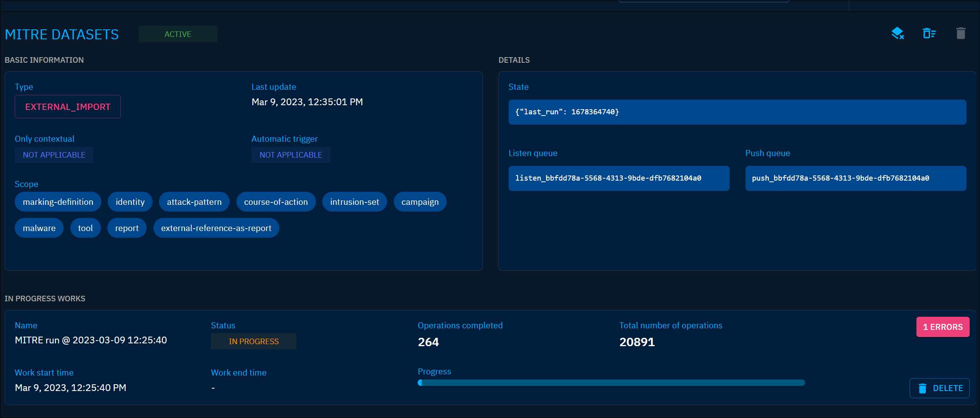Select the external-reference-as-report scope chip

point(216,228)
